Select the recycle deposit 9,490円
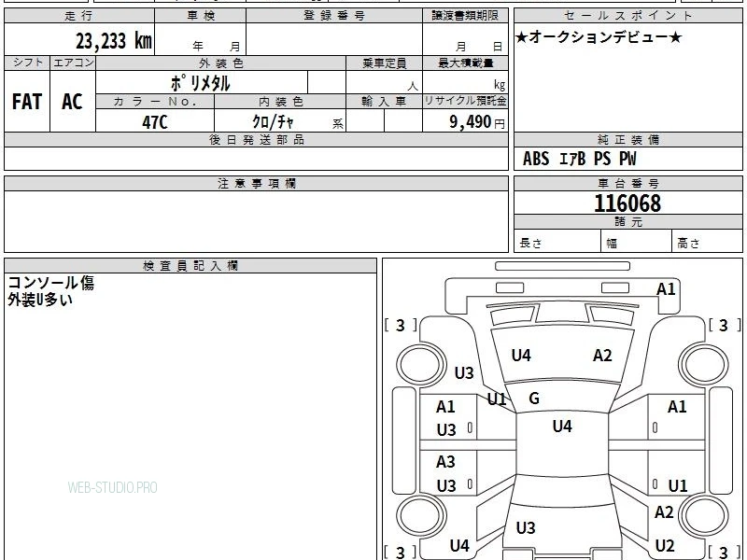 click(477, 122)
